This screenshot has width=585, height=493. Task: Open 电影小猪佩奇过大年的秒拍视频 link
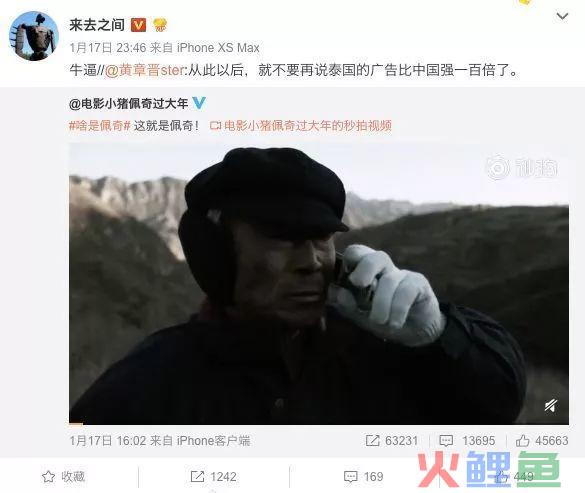tap(301, 126)
